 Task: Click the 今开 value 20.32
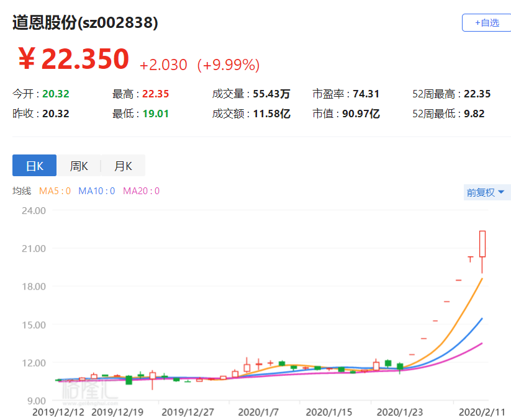56,94
